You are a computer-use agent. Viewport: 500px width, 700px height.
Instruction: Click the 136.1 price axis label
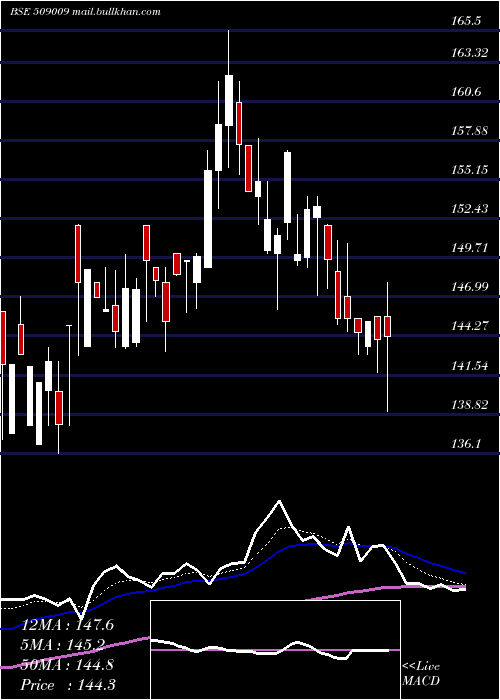coord(467,444)
